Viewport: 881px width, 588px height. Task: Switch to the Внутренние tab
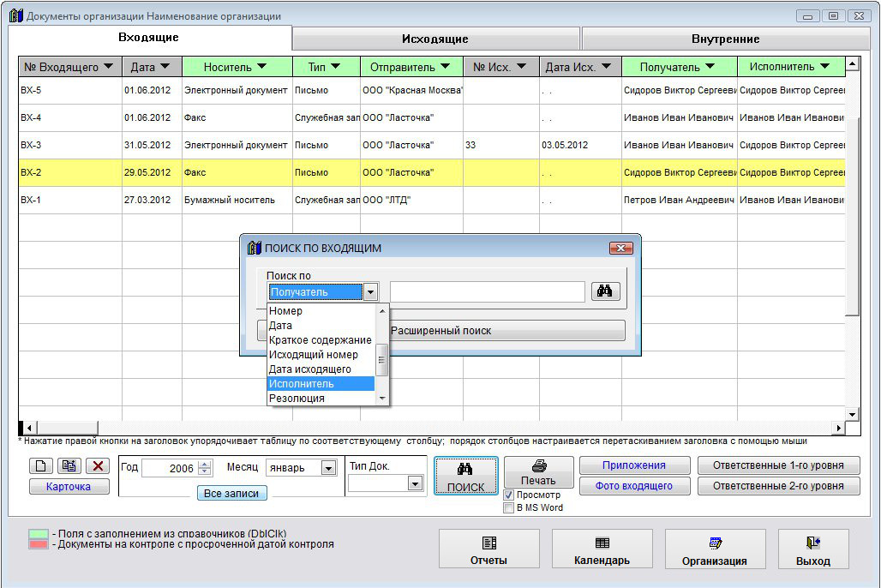[x=725, y=39]
